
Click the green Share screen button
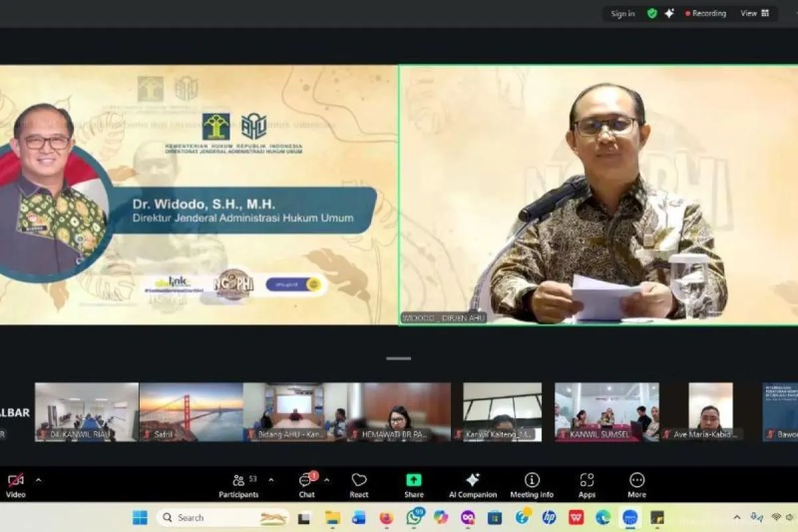coord(414,483)
